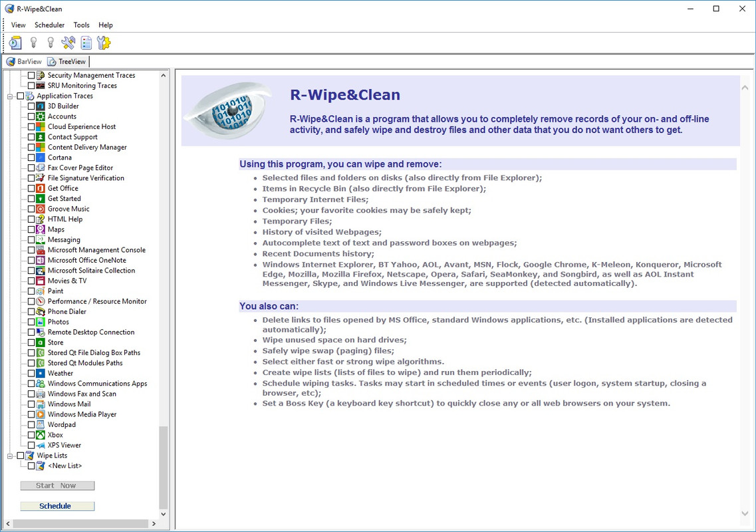
Task: Open the wrench with gear settings icon
Action: click(104, 43)
